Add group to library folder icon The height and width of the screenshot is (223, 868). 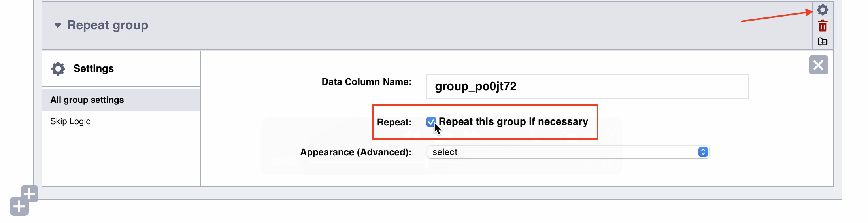click(823, 42)
